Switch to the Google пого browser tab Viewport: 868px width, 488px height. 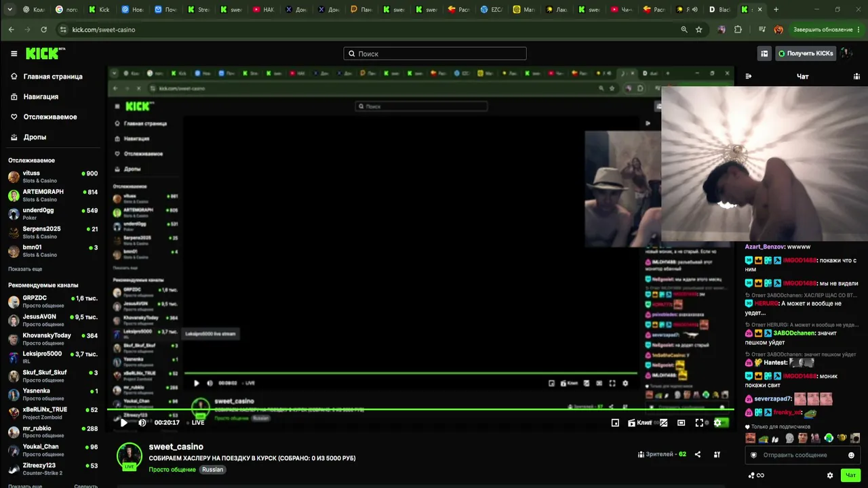[67, 9]
